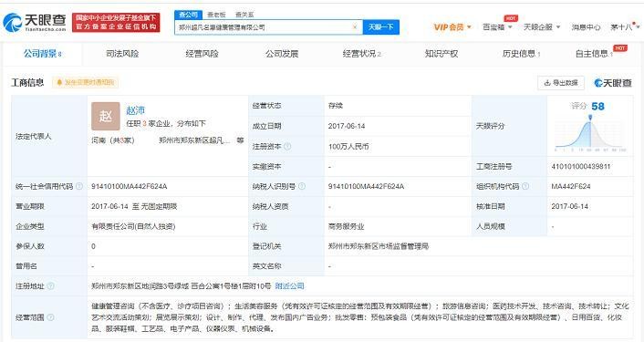Switch to the 经营风险 tab
Image resolution: width=644 pixels, height=342 pixels.
pyautogui.click(x=202, y=54)
